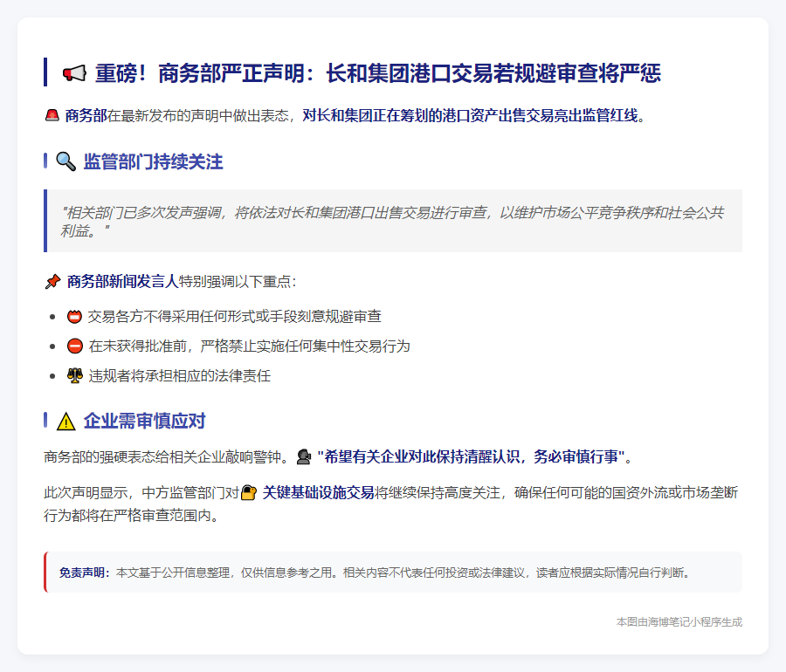The width and height of the screenshot is (786, 672).
Task: Click the italic quote starting 相关部门已多次发声强调
Action: tap(392, 222)
